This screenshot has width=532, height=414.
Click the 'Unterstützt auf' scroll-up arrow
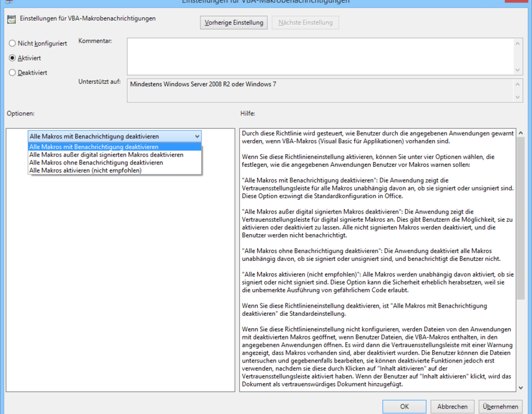click(x=517, y=84)
